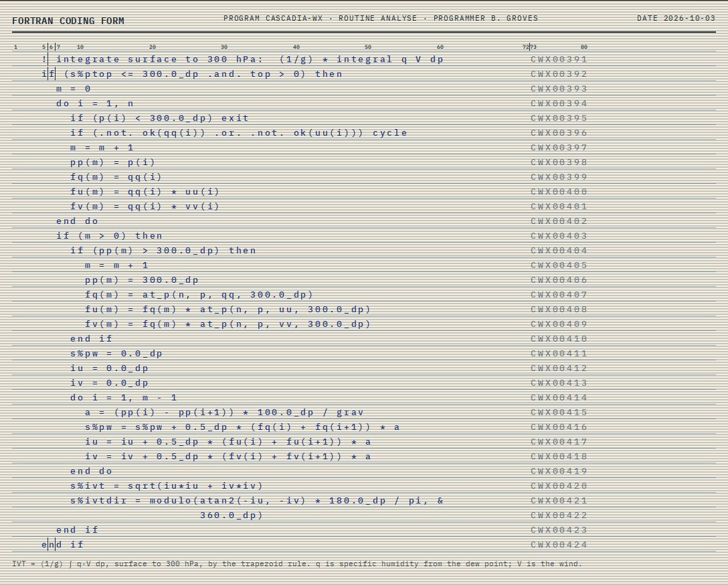Select 'end if' on line CWX00410
Viewport: 728px width, 585px height.
coord(92,339)
